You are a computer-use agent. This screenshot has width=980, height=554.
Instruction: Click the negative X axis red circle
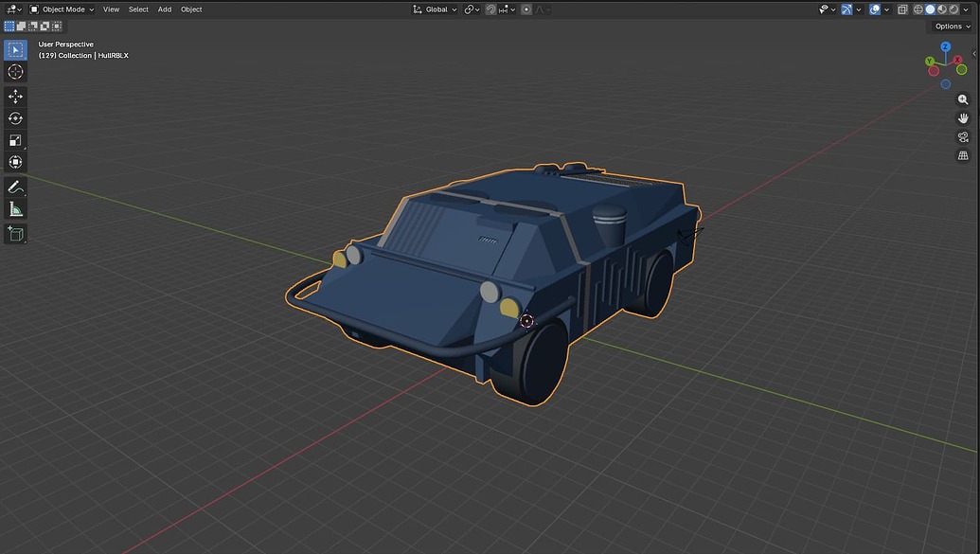tap(934, 71)
